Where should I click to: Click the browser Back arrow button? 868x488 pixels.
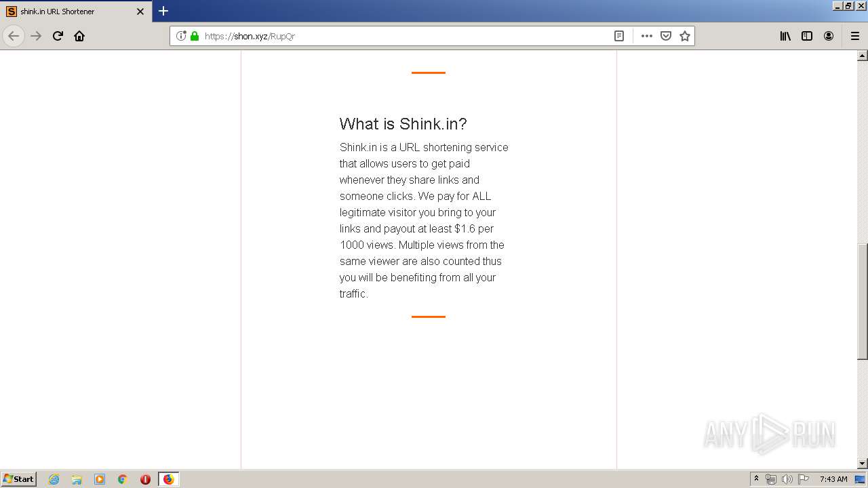[14, 36]
